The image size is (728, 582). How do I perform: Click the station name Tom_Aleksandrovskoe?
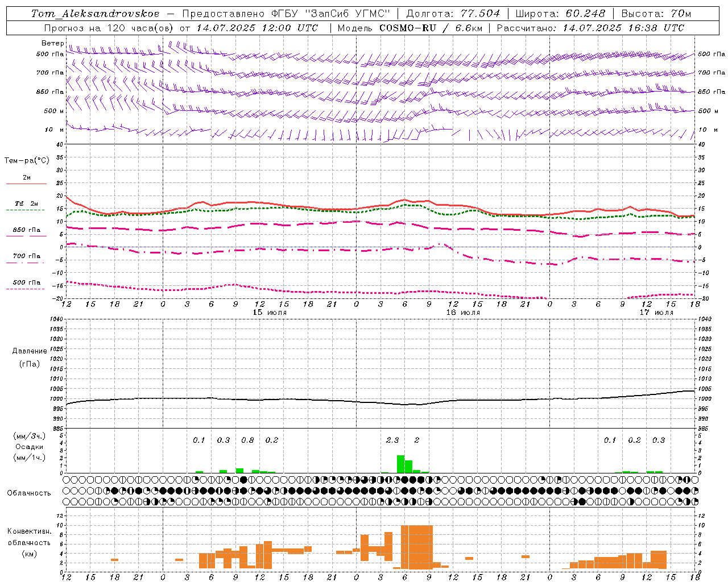pos(95,14)
